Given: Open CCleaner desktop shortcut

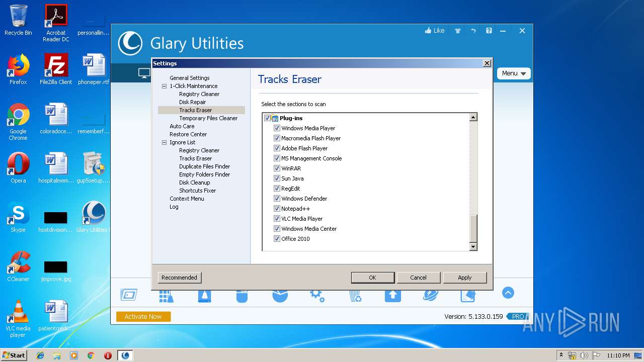Looking at the screenshot, I should [x=18, y=266].
